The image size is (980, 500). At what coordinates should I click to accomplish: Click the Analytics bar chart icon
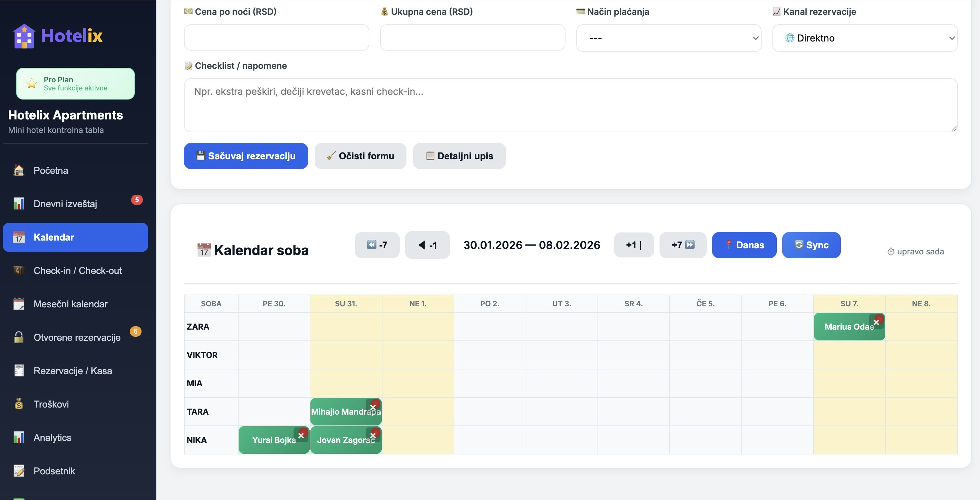coord(19,437)
